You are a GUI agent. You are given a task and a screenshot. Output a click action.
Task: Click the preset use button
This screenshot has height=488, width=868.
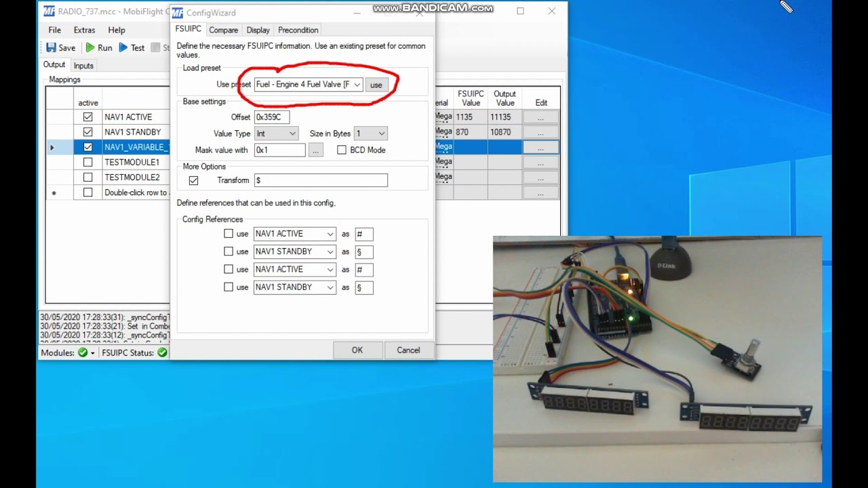click(376, 85)
